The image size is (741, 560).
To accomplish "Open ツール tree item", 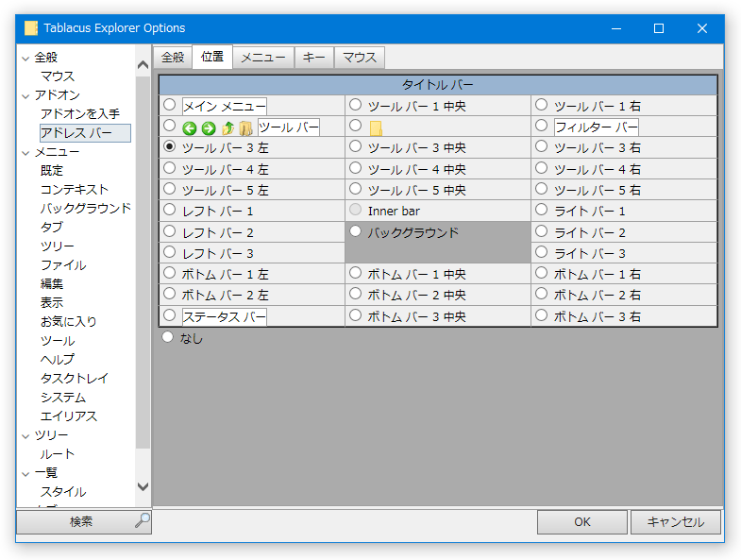I will tap(58, 341).
